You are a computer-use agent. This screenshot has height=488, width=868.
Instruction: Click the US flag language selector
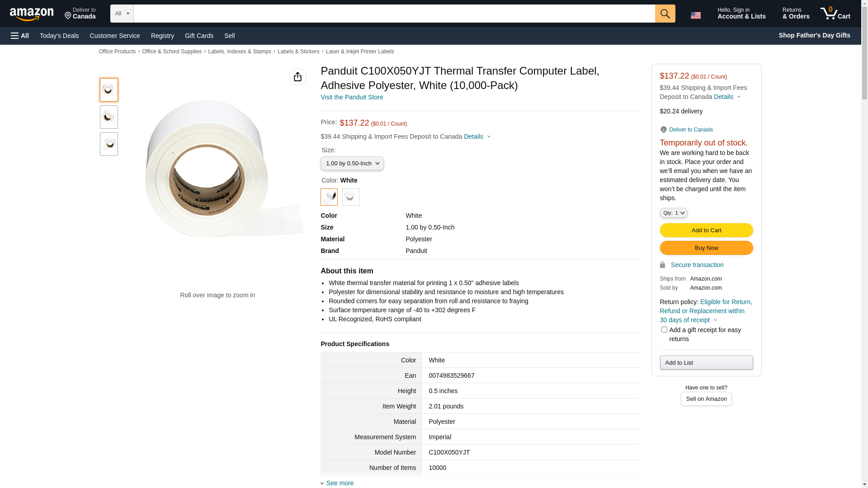695,15
